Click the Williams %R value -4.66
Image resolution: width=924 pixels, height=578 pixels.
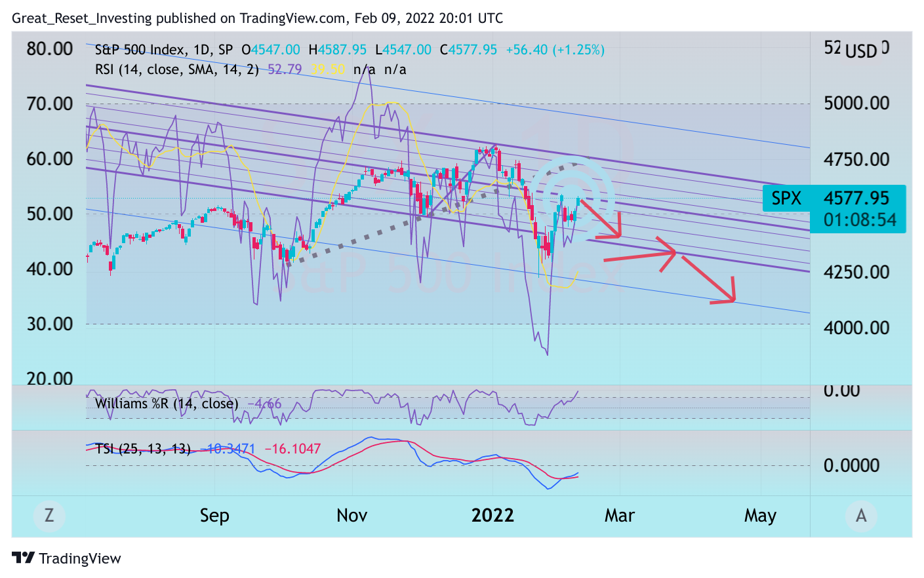click(x=264, y=404)
